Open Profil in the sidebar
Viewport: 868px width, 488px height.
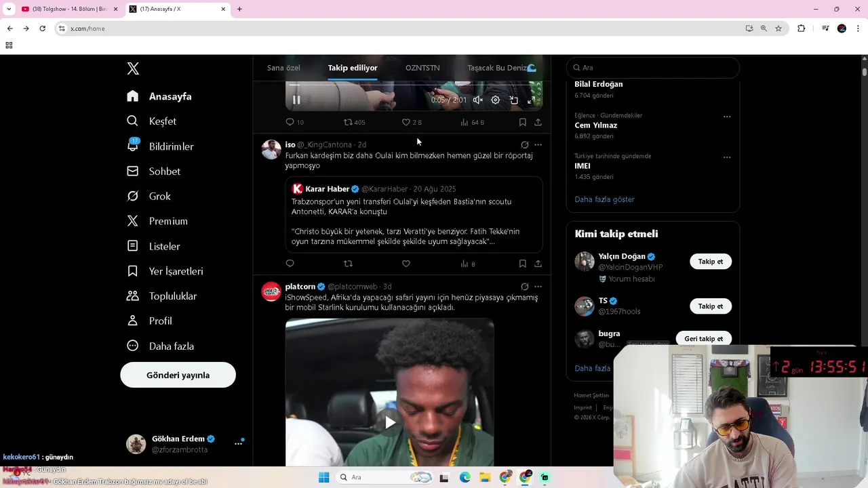(150, 321)
